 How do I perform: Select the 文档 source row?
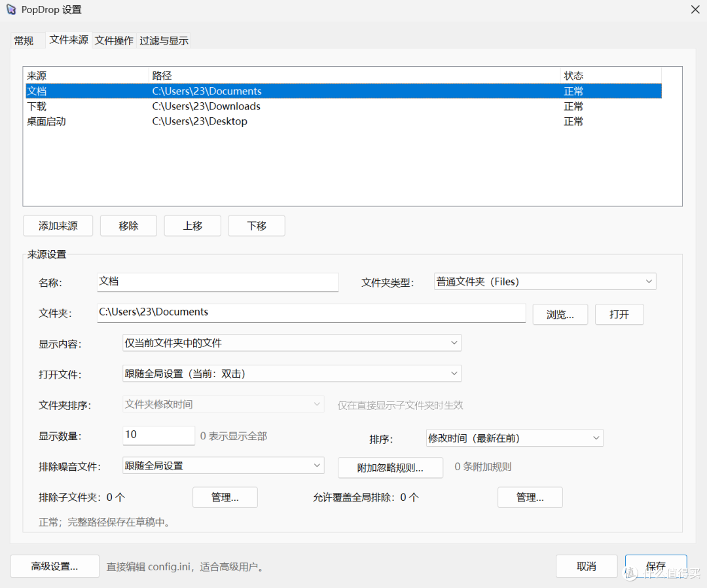[344, 91]
